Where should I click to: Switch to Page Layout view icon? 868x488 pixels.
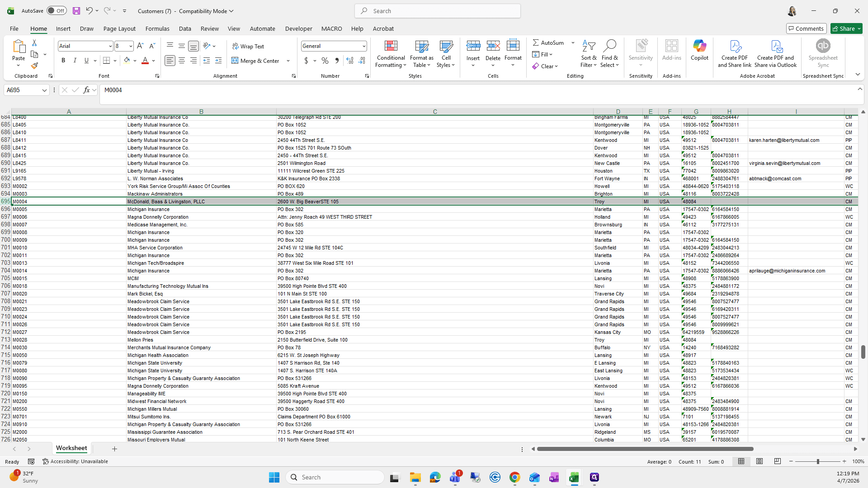(759, 461)
